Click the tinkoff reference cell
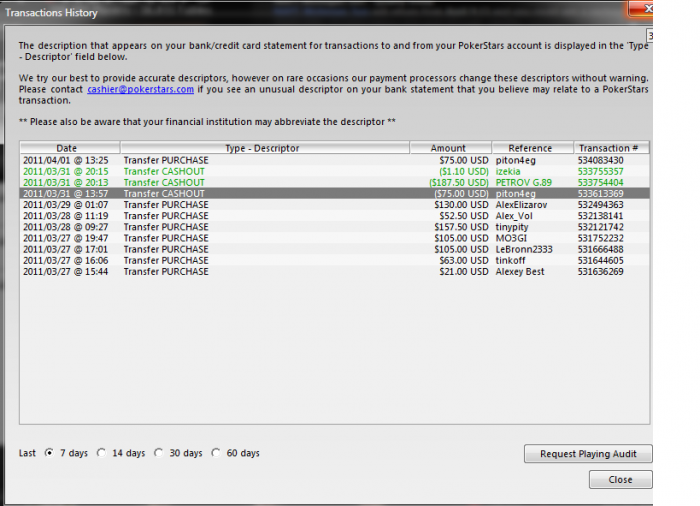 pos(510,260)
